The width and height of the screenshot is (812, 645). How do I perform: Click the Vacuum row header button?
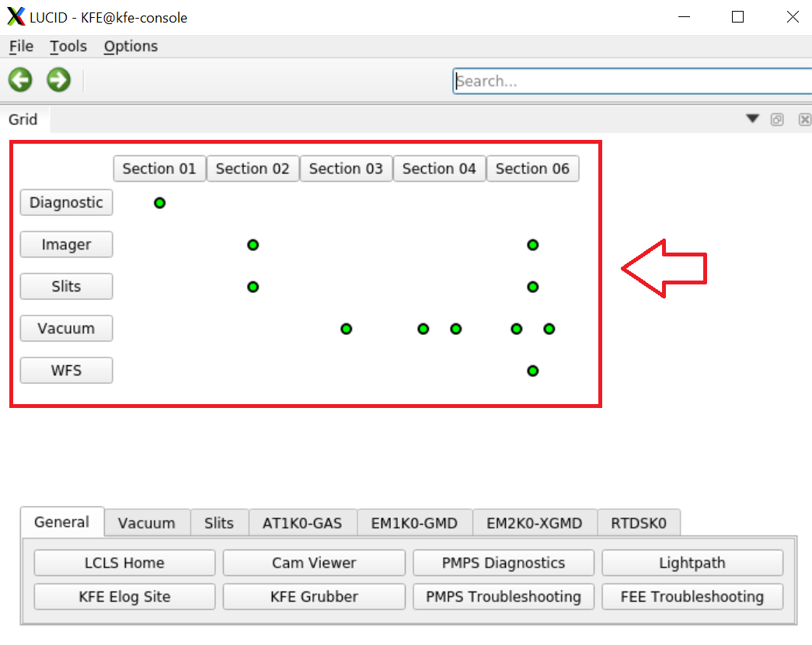[x=66, y=329]
